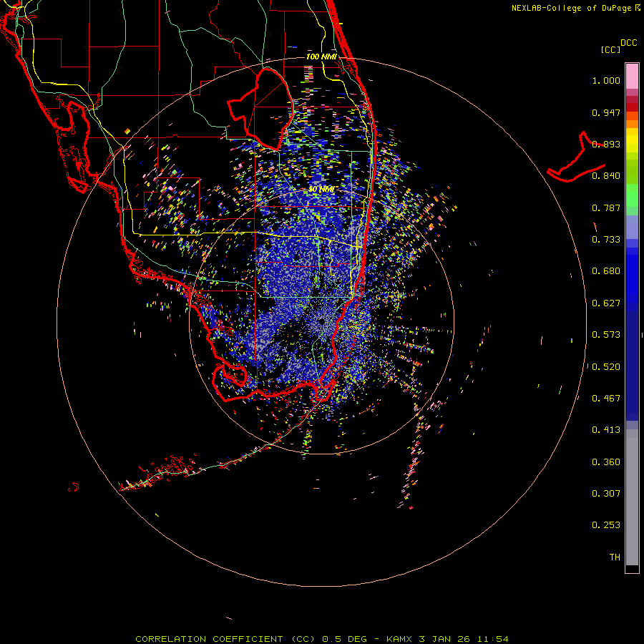Click the black radar site dot at center
Screen dimensions: 644x644
[x=321, y=321]
